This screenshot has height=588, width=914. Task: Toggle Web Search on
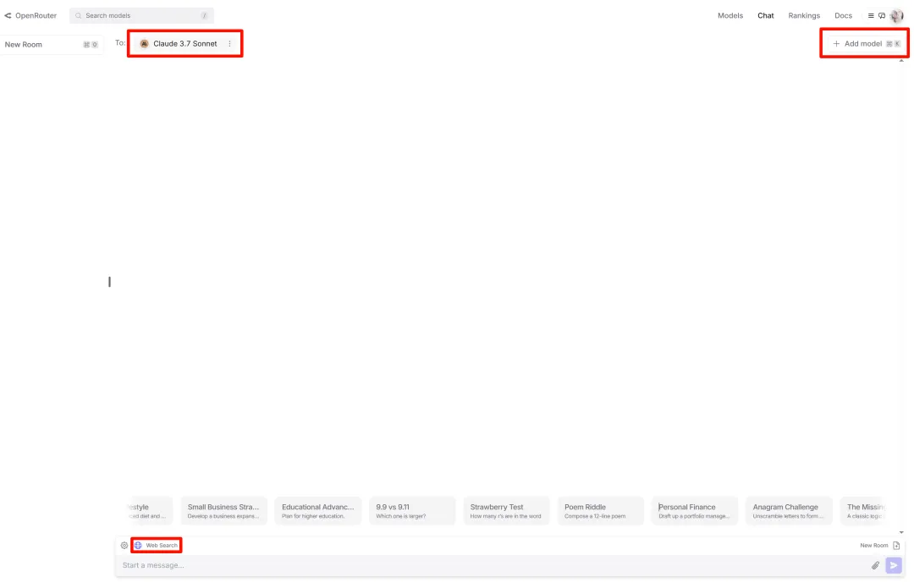point(157,546)
